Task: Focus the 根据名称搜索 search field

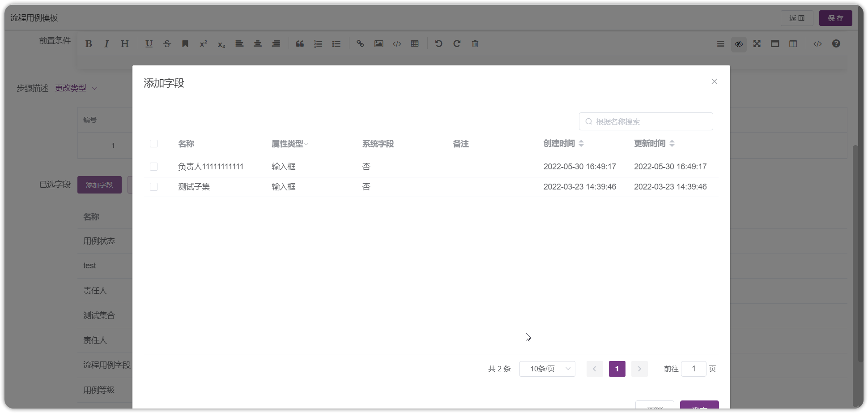Action: [646, 121]
